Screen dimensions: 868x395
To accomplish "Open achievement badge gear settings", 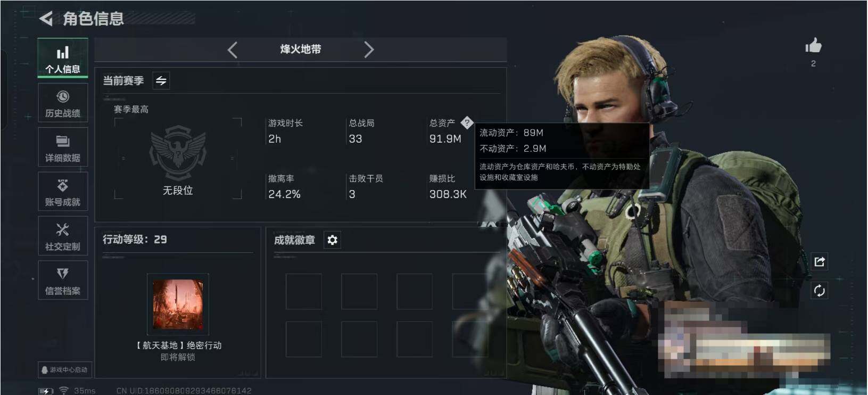I will (333, 240).
